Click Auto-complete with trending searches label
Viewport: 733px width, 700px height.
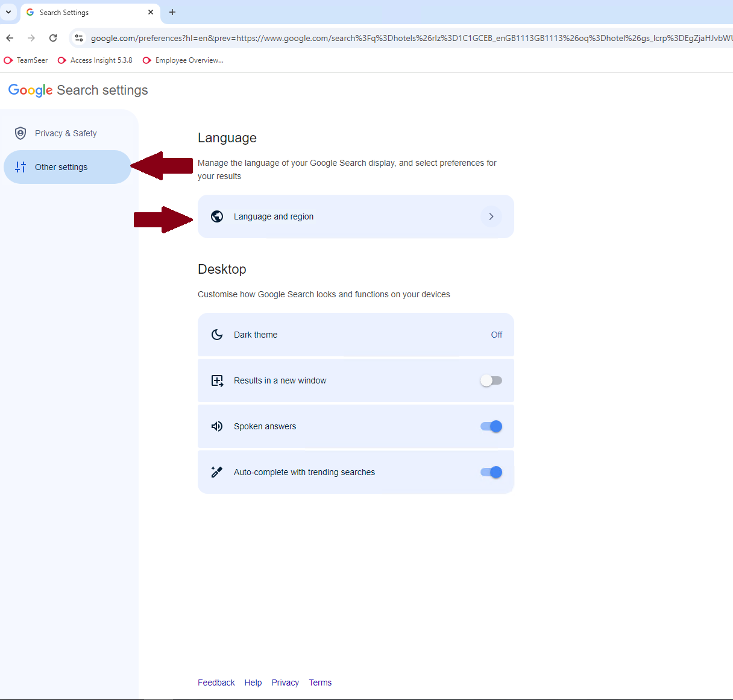(304, 472)
